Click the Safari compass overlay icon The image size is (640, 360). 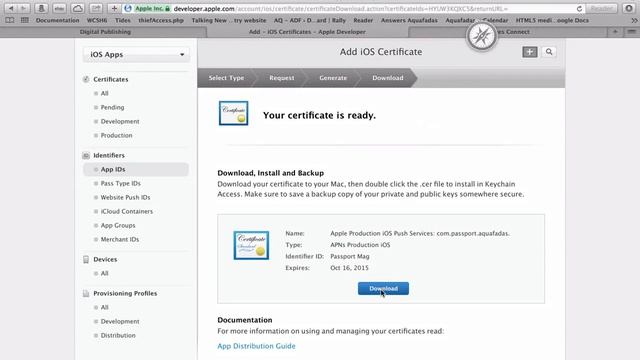pyautogui.click(x=482, y=36)
